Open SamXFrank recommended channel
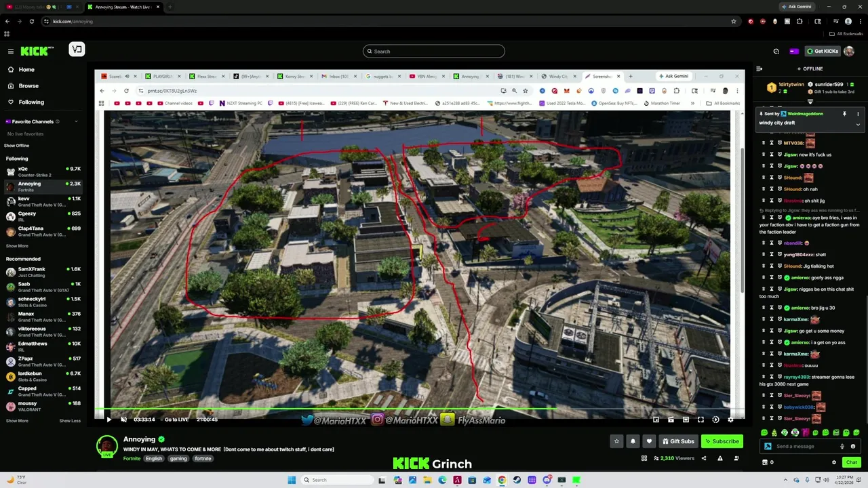 pyautogui.click(x=43, y=272)
